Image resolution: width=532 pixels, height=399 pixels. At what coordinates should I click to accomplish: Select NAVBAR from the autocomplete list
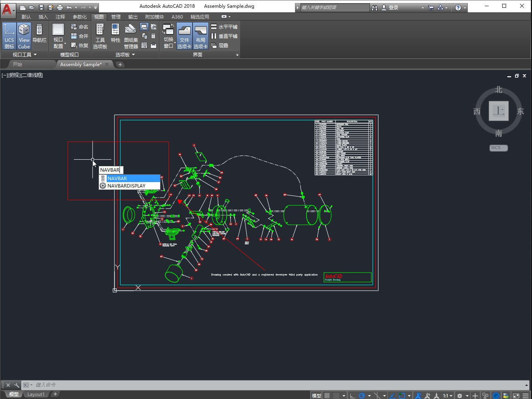130,178
